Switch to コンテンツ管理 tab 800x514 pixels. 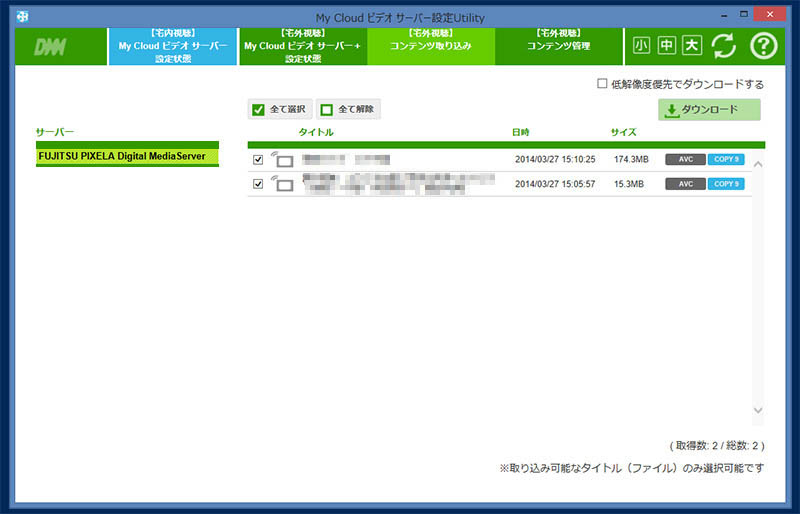tap(560, 46)
